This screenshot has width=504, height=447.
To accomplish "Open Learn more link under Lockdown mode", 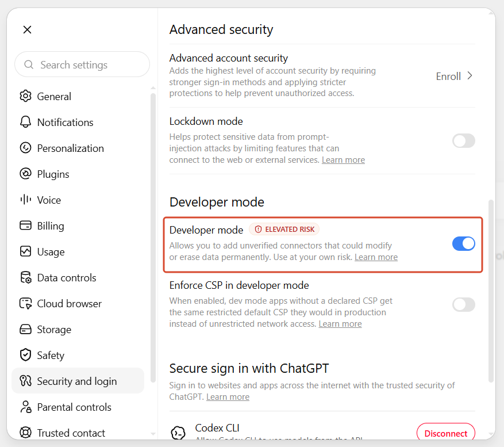I will (343, 160).
